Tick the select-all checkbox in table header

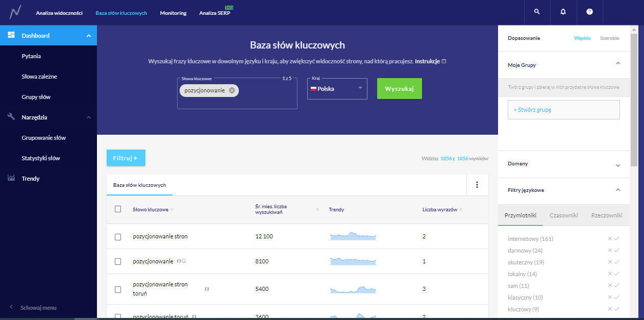pyautogui.click(x=118, y=209)
